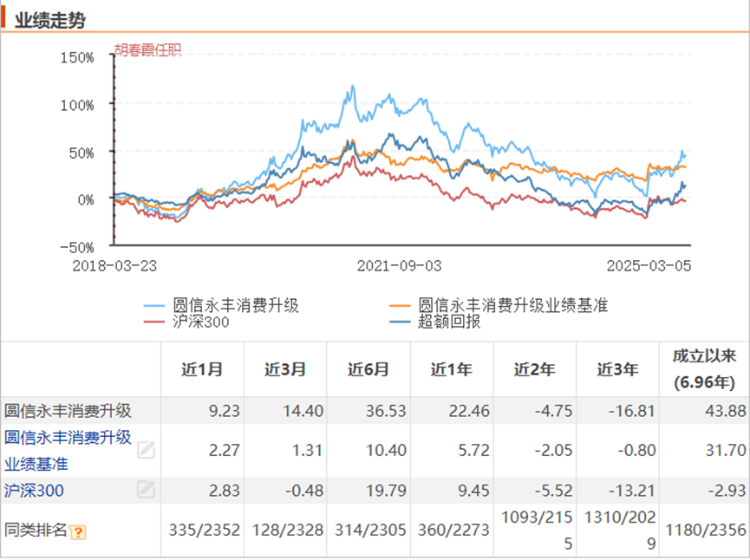Click the ranking 1310/2029
Screen dimensions: 750x560
pos(620,530)
